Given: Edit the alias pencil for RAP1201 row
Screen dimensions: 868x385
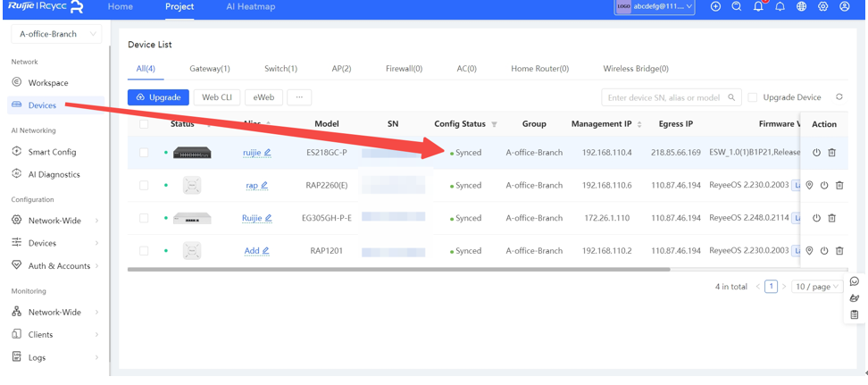Looking at the screenshot, I should coord(266,251).
